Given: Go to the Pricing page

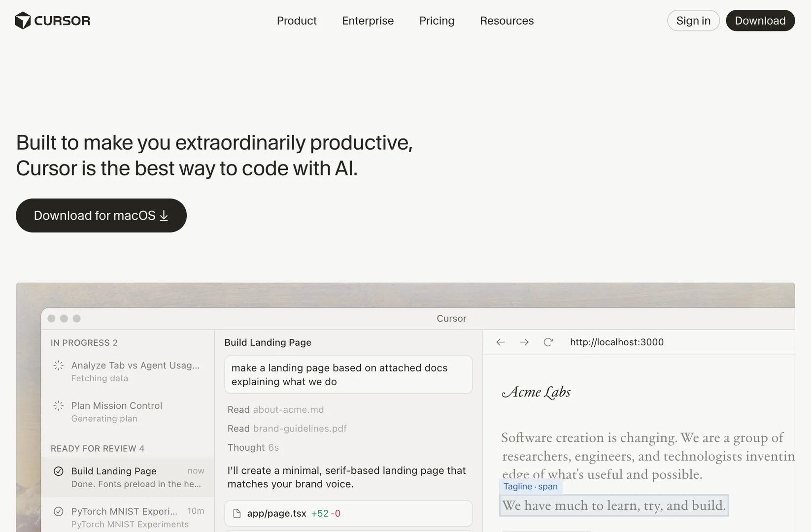Looking at the screenshot, I should (x=437, y=21).
